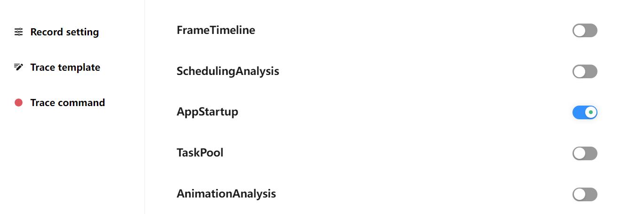Click the SchedulingAnalysis label text
Viewport: 644px width, 214px height.
coord(228,71)
